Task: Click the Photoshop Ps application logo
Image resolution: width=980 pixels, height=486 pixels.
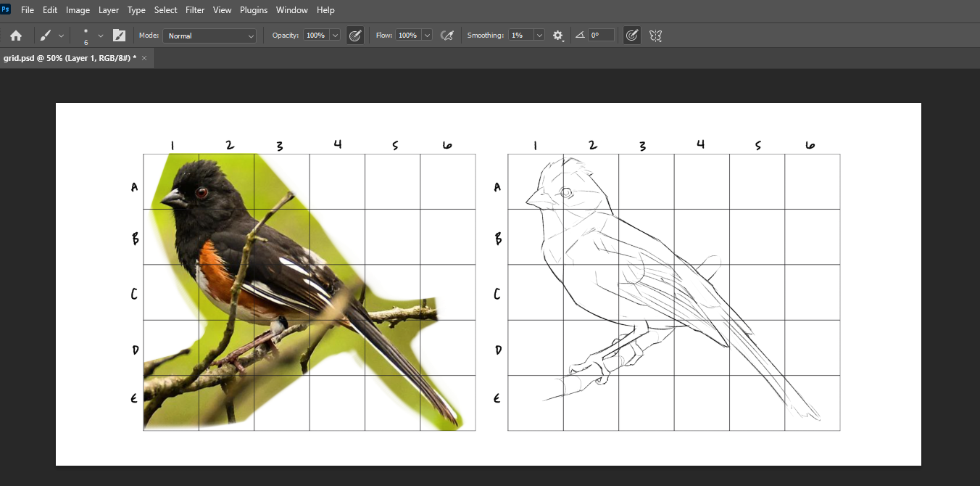Action: pyautogui.click(x=6, y=9)
